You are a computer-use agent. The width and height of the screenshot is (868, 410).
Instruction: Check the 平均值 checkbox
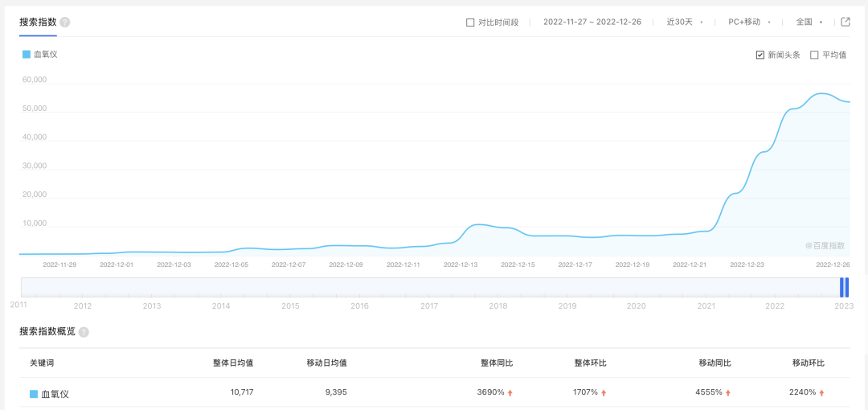814,55
